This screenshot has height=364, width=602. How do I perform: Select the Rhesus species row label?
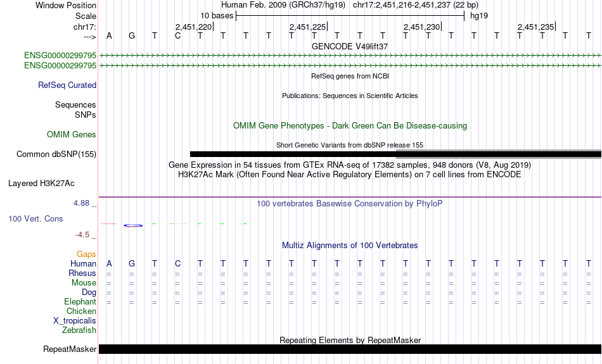82,273
